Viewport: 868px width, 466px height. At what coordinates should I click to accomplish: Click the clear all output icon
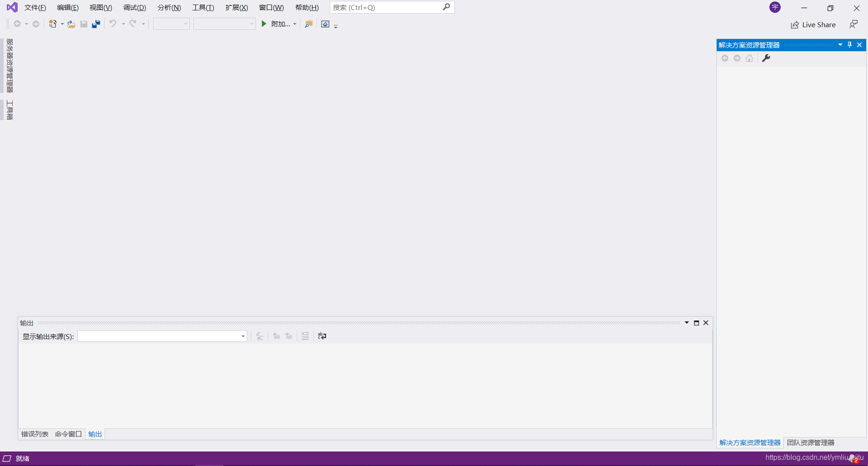pos(305,336)
